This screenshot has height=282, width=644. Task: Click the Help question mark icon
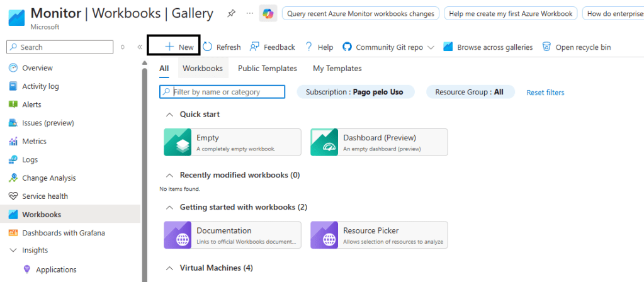pos(309,47)
